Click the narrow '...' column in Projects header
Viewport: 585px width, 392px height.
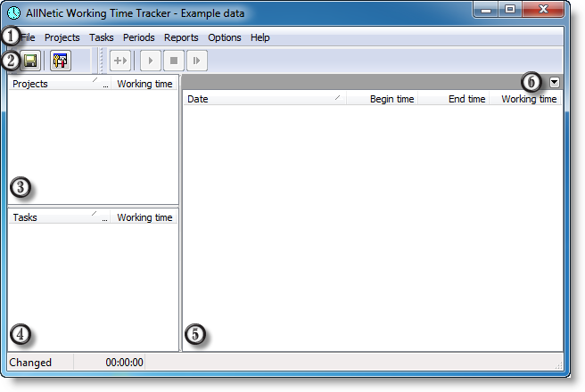pos(105,84)
